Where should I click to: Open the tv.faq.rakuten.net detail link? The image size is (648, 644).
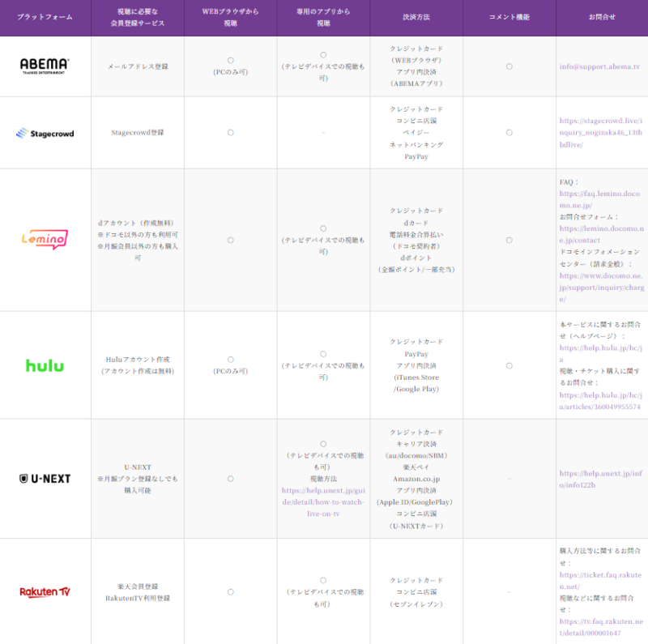click(601, 627)
